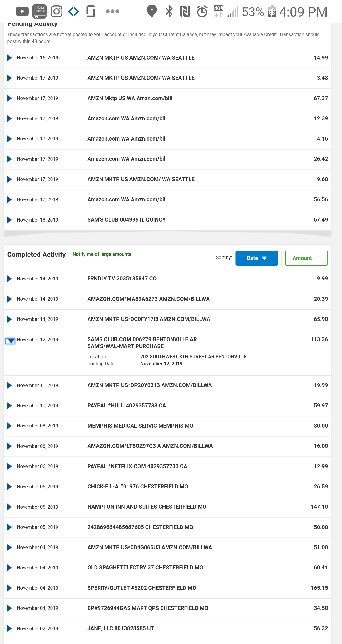Image resolution: width=342 pixels, height=644 pixels.
Task: Expand the PayPal Hulu transaction row
Action: (9, 406)
